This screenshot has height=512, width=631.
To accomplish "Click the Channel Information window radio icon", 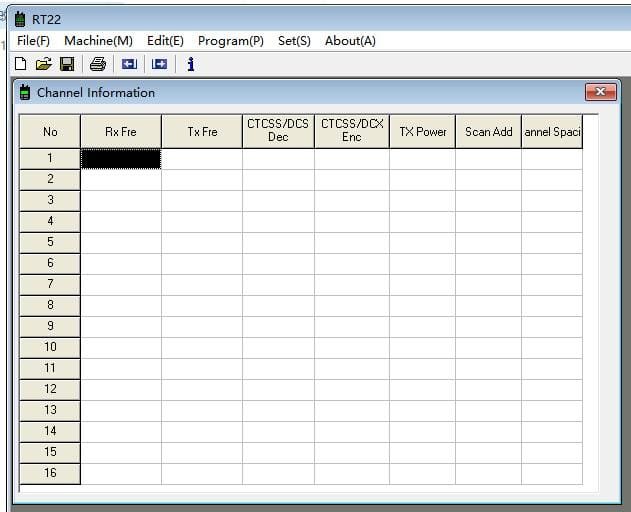I will click(x=25, y=93).
